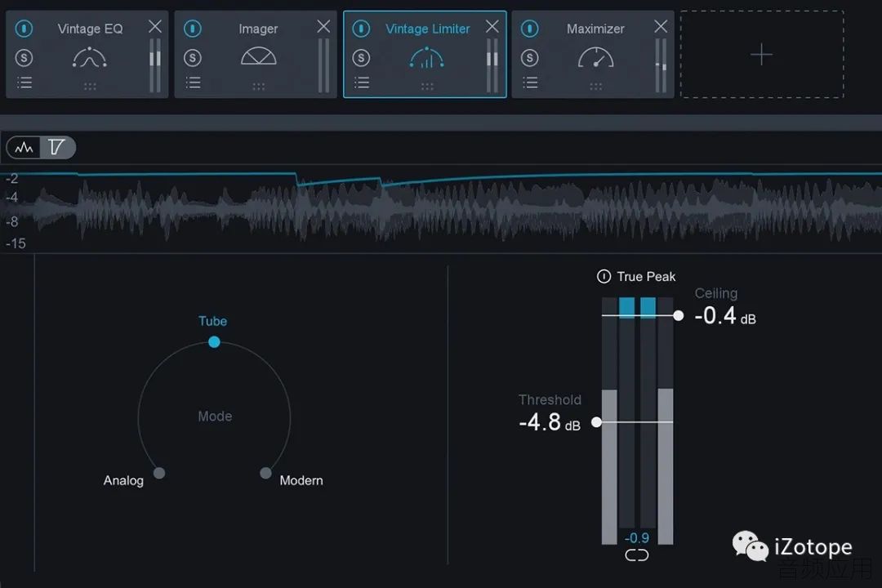Viewport: 882px width, 588px height.
Task: Select the Vintage Limiter module icon
Action: 427,57
